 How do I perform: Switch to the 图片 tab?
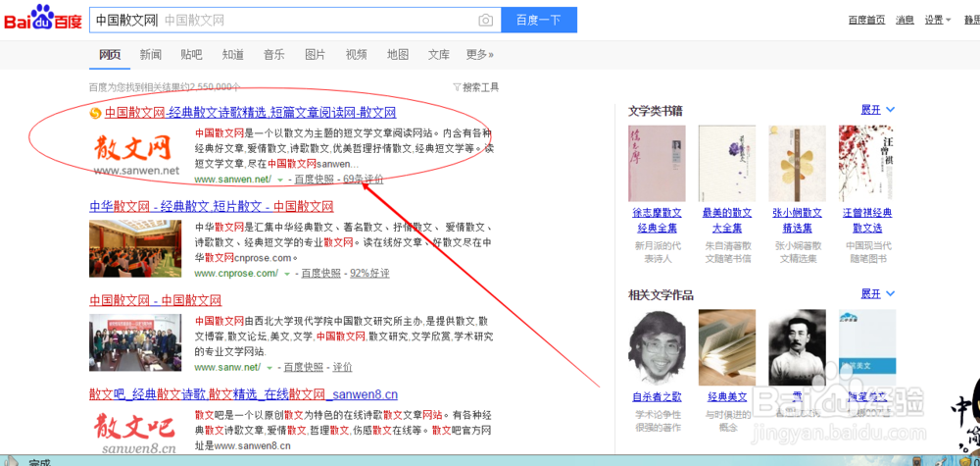(315, 54)
